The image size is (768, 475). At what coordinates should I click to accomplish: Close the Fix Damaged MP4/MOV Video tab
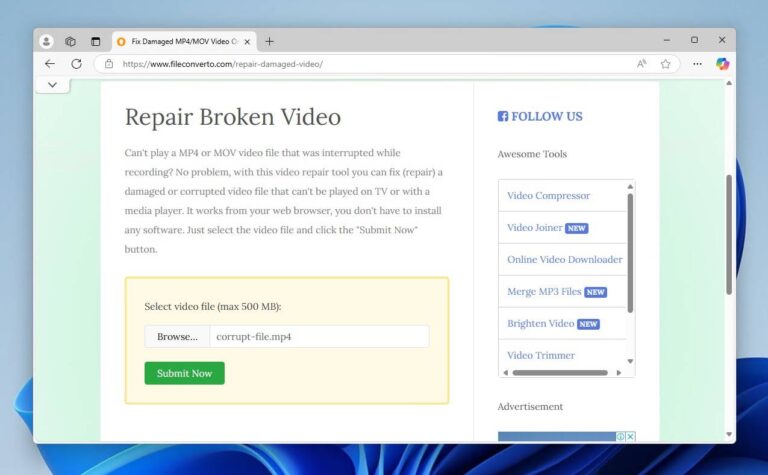pyautogui.click(x=247, y=42)
